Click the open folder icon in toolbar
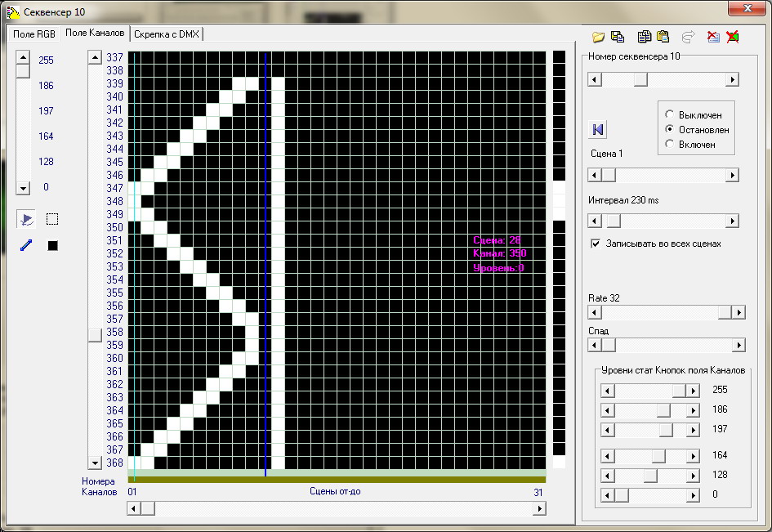 tap(598, 37)
